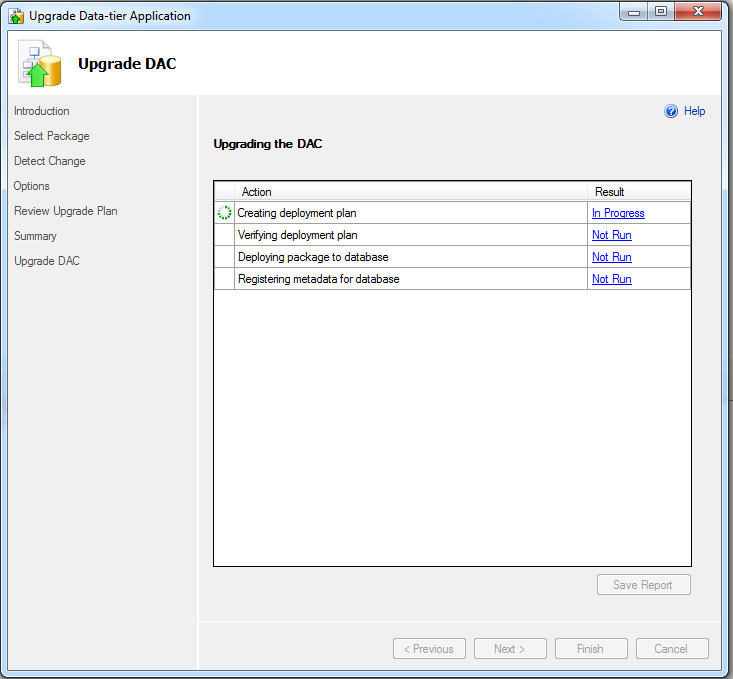The height and width of the screenshot is (679, 733).
Task: Open Not Run link for Deploying package to database
Action: pos(611,257)
